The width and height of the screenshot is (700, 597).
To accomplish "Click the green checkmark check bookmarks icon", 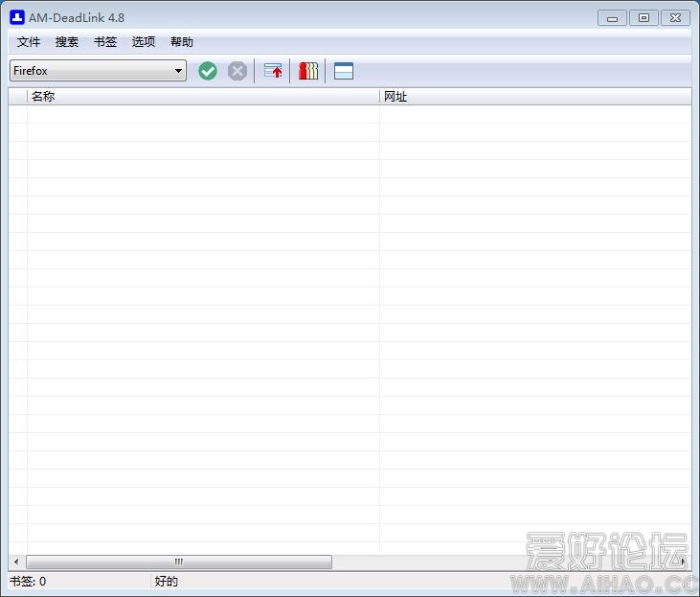I will (208, 71).
